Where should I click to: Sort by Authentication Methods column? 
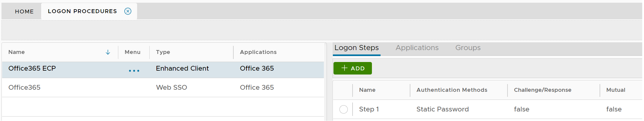point(452,90)
